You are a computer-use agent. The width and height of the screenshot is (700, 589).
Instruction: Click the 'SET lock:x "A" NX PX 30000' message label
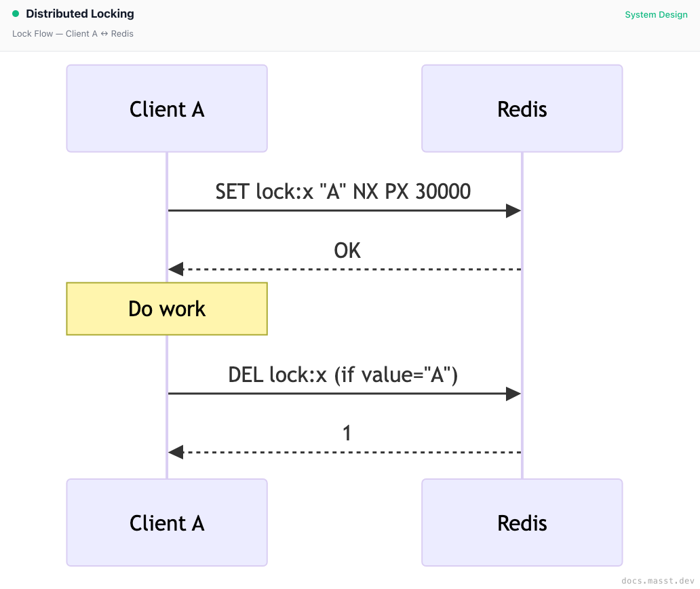[343, 191]
